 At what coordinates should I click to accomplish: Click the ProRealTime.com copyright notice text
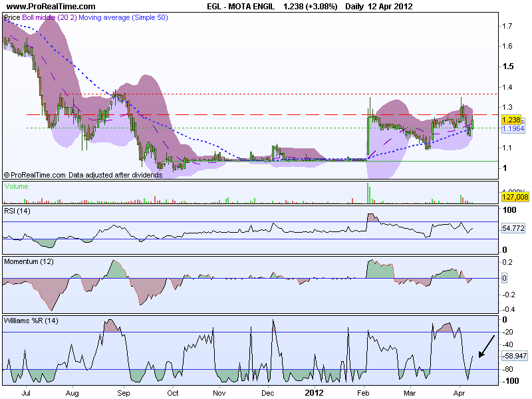coord(82,175)
